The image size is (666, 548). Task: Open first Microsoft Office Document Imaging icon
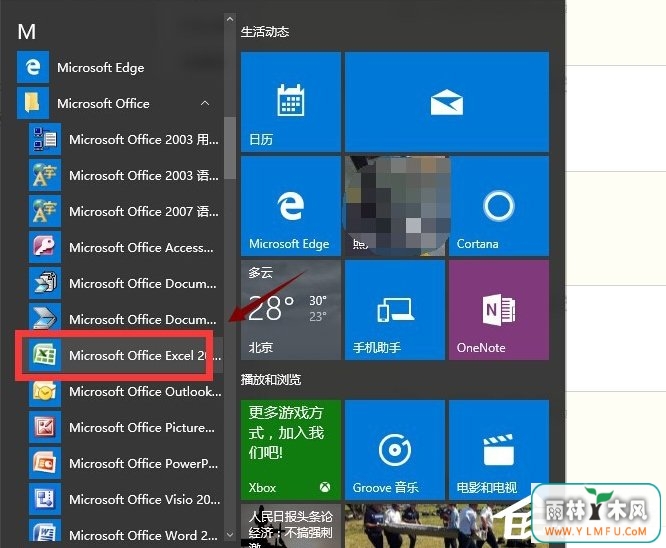tap(45, 283)
